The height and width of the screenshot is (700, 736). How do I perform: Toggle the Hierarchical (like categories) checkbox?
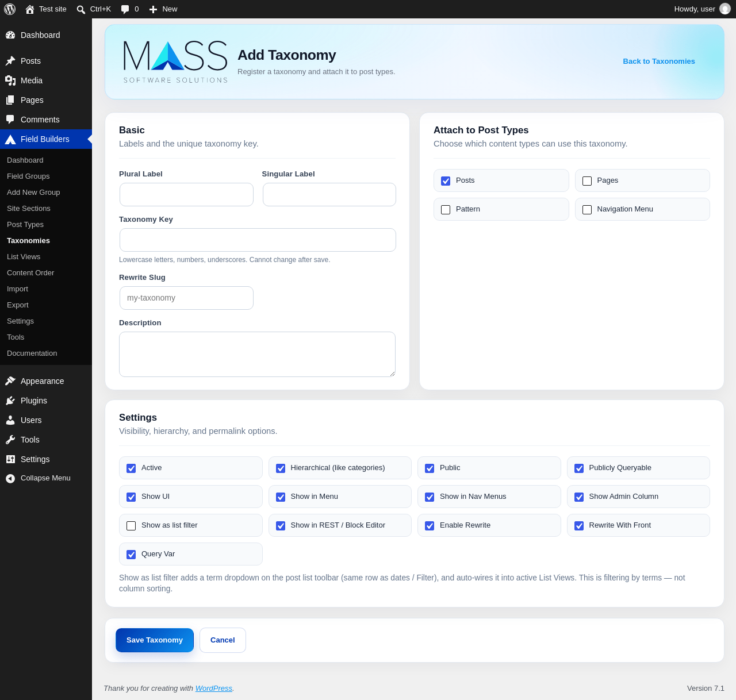point(281,468)
